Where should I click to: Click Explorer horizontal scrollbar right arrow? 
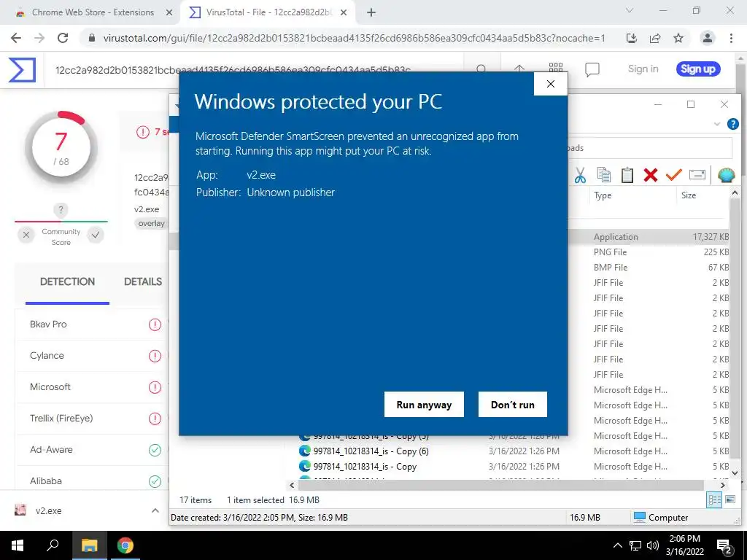(x=723, y=485)
